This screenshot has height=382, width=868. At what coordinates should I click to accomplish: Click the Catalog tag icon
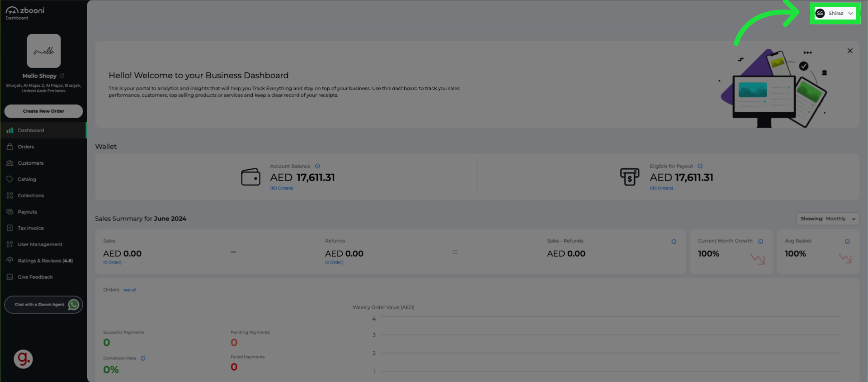click(x=9, y=179)
